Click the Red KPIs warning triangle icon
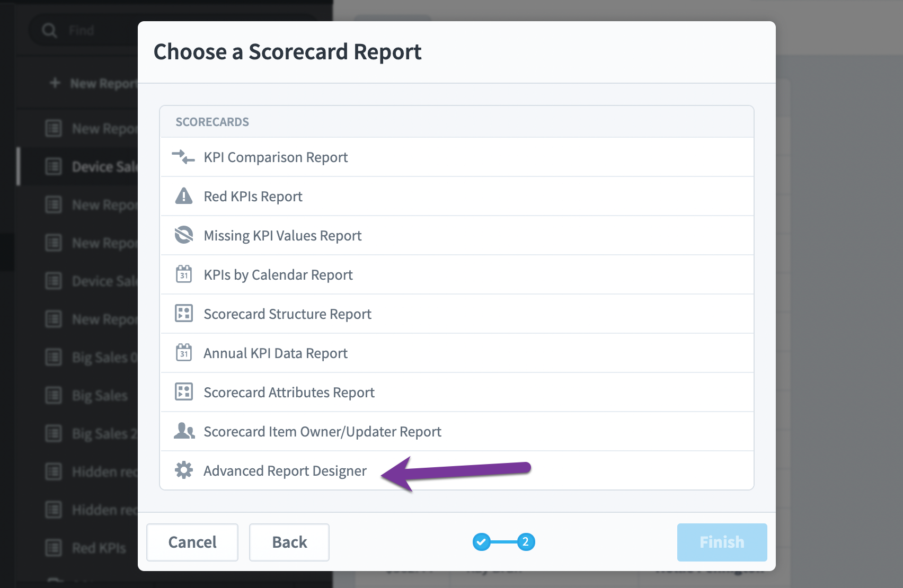The width and height of the screenshot is (903, 588). (x=184, y=196)
